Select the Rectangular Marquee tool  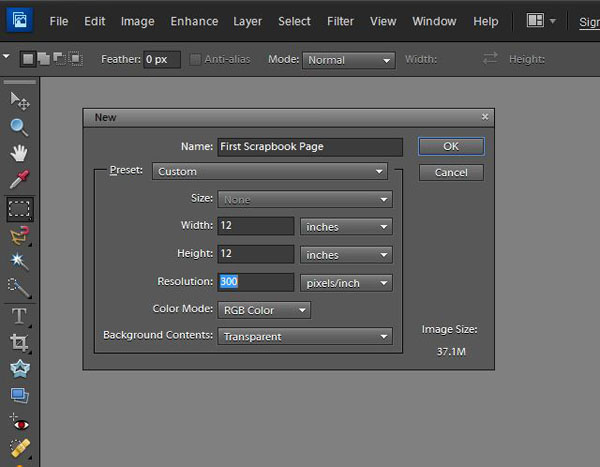click(20, 209)
